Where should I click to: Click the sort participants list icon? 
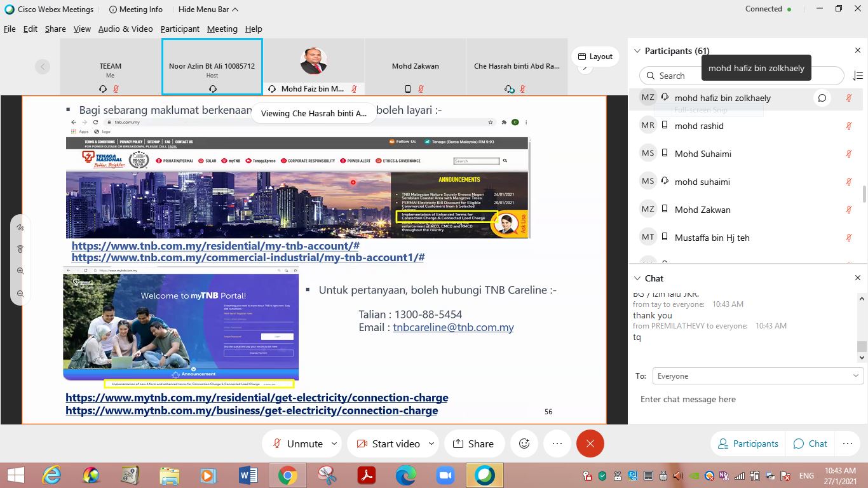[857, 76]
